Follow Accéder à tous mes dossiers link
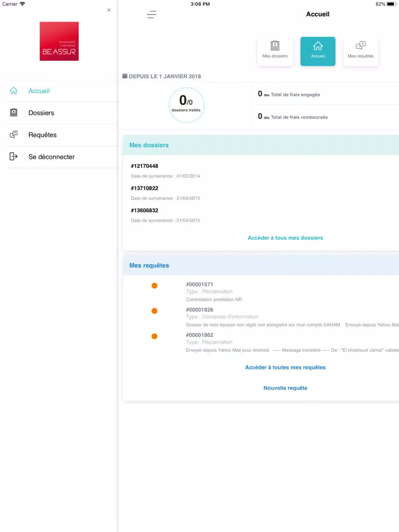 [285, 238]
